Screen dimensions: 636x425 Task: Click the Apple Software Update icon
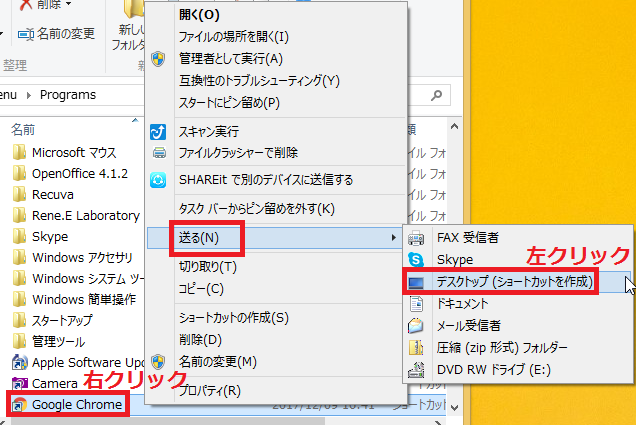pyautogui.click(x=19, y=363)
